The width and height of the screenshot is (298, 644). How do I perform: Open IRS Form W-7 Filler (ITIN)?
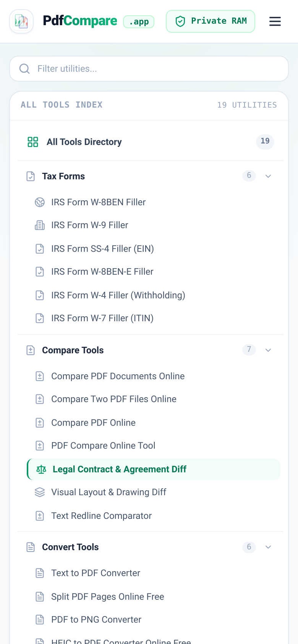[154, 318]
